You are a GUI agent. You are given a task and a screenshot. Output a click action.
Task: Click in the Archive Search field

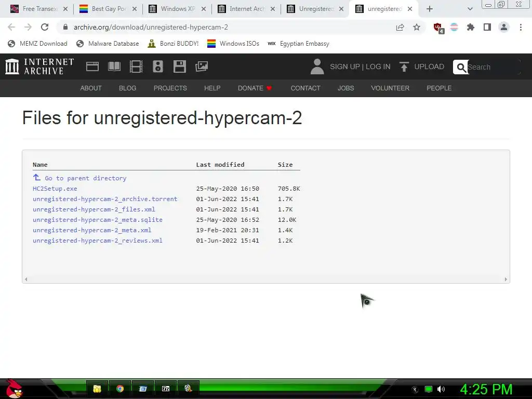(494, 67)
